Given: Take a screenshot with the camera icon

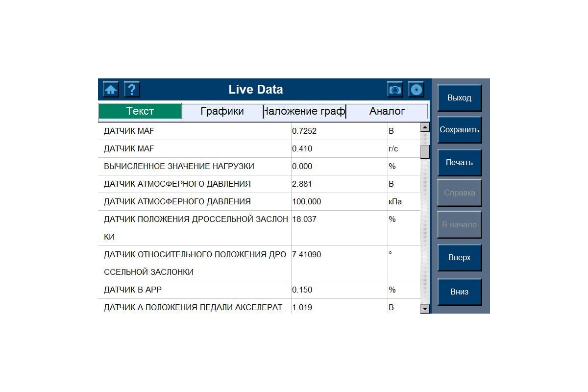Looking at the screenshot, I should tap(395, 90).
